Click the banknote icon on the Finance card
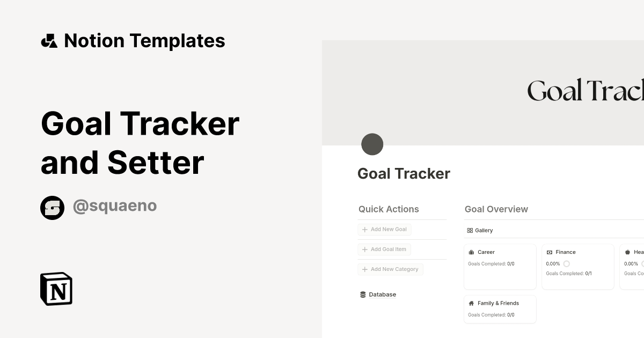Viewport: 644px width, 338px height. (x=550, y=252)
